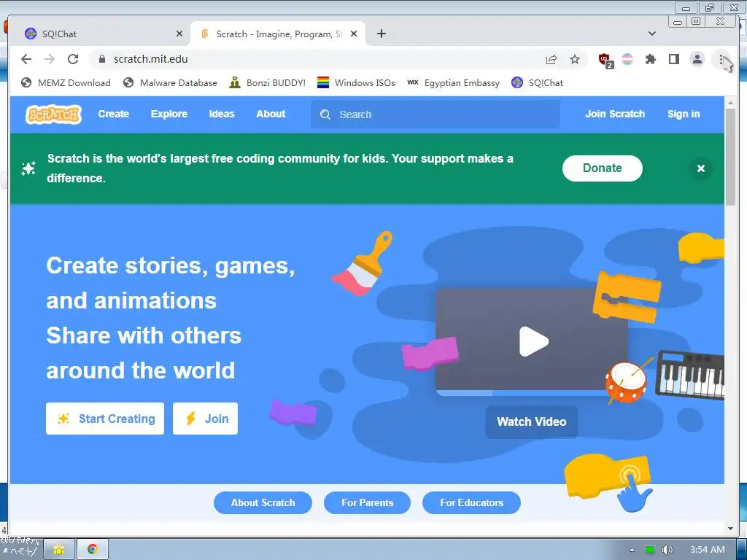Click the striped flag extension icon

(627, 59)
